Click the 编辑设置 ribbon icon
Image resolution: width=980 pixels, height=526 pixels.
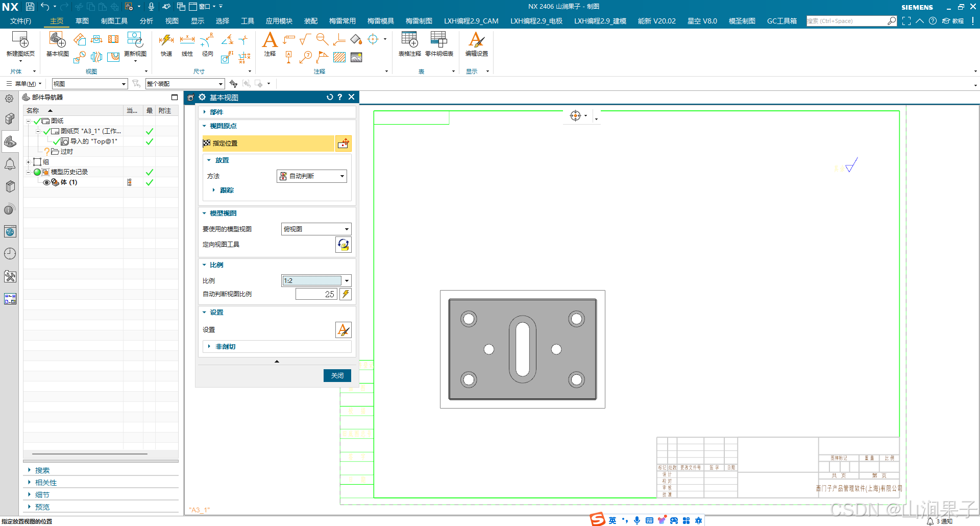(x=476, y=40)
